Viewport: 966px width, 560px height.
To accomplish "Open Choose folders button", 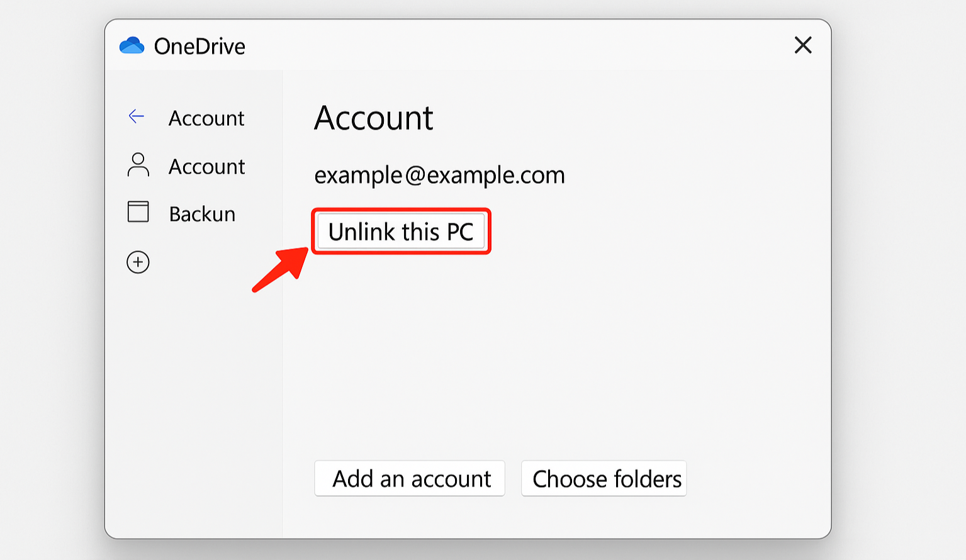I will tap(604, 478).
